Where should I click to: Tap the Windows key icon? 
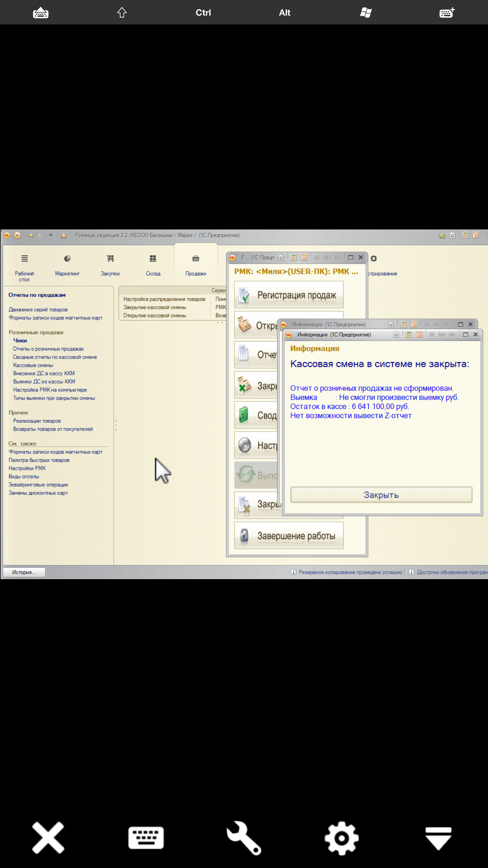click(366, 13)
